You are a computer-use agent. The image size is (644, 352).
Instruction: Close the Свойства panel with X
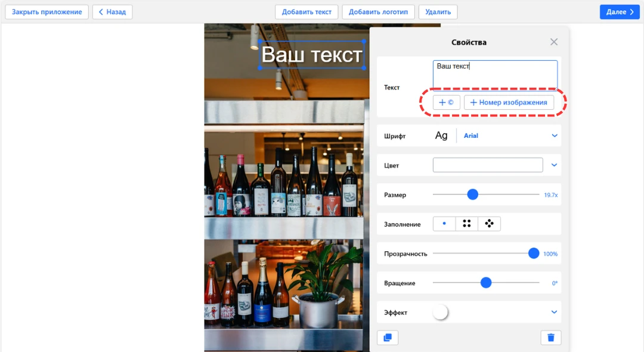tap(554, 42)
